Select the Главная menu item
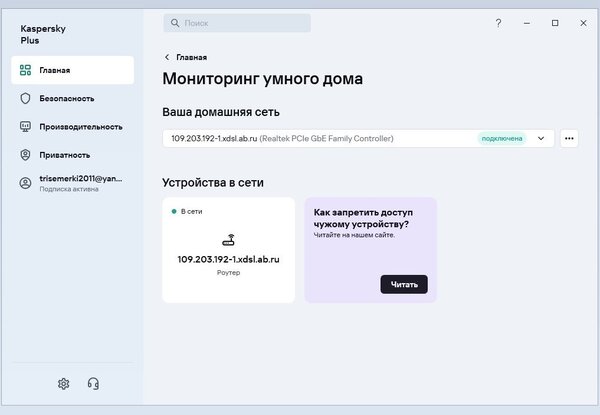This screenshot has width=600, height=415. 73,70
